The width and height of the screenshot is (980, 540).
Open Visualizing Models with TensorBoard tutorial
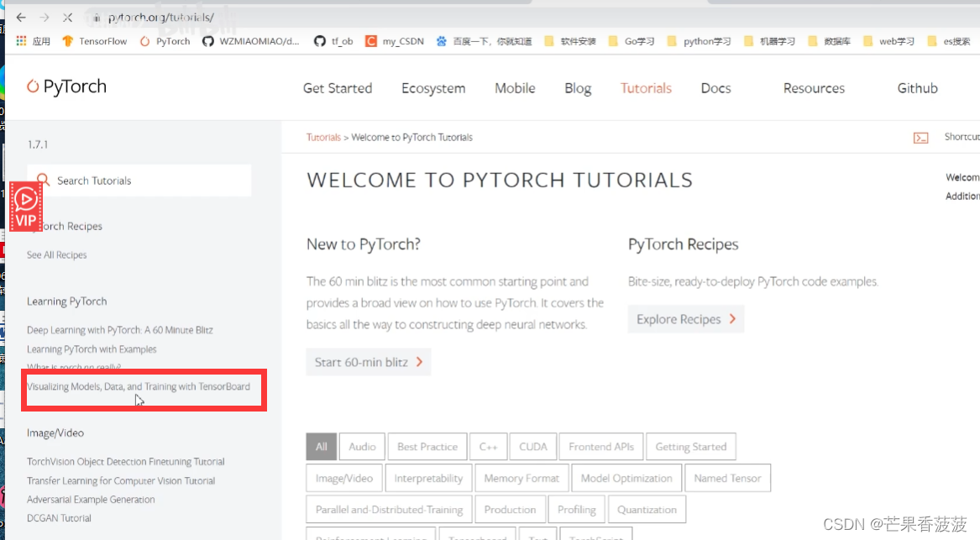tap(138, 387)
